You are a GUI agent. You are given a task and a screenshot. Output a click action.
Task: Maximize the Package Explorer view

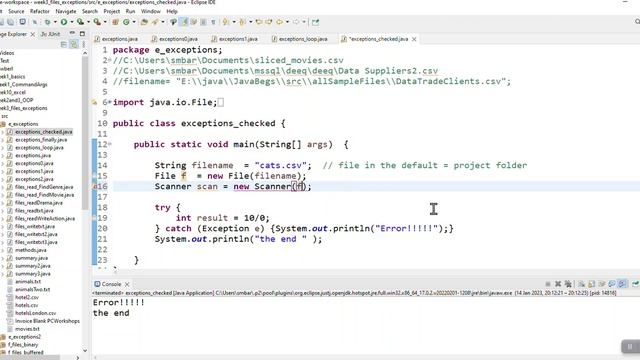pos(82,33)
